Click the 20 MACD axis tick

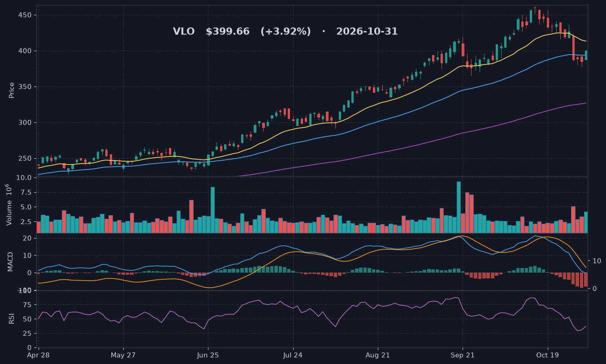point(28,238)
